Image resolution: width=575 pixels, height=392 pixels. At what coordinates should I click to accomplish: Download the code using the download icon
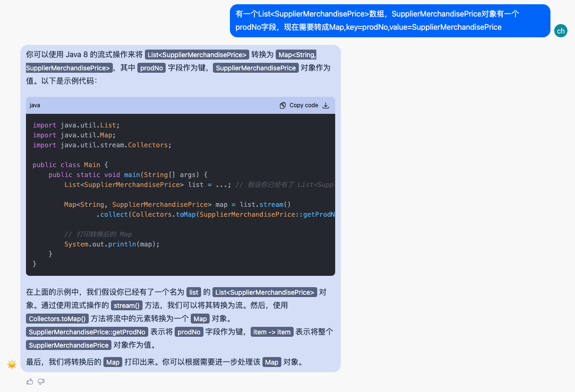click(x=326, y=105)
